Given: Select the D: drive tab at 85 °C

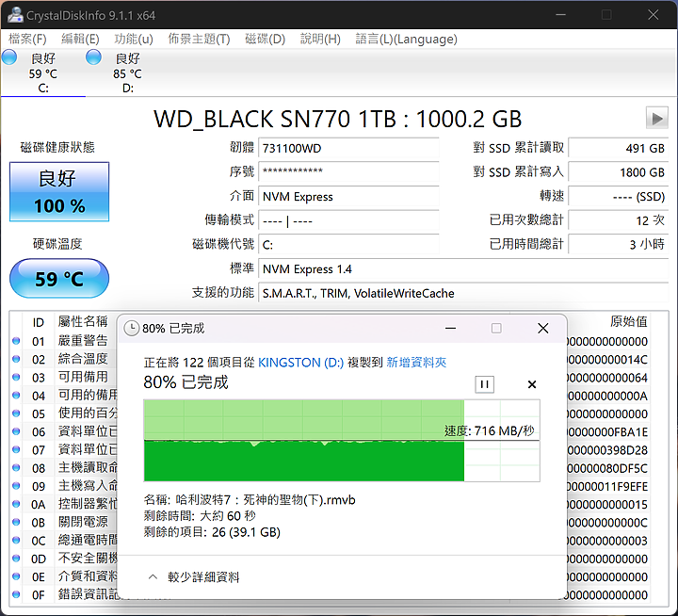Looking at the screenshot, I should [x=127, y=73].
